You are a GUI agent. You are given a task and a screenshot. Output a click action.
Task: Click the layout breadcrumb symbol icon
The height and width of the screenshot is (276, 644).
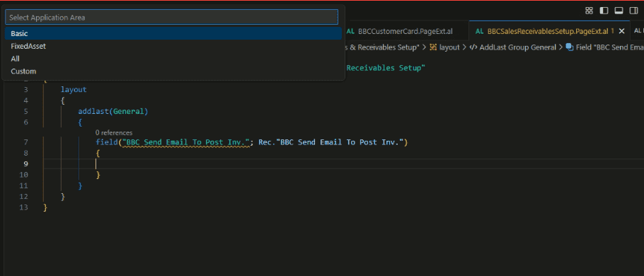click(433, 47)
